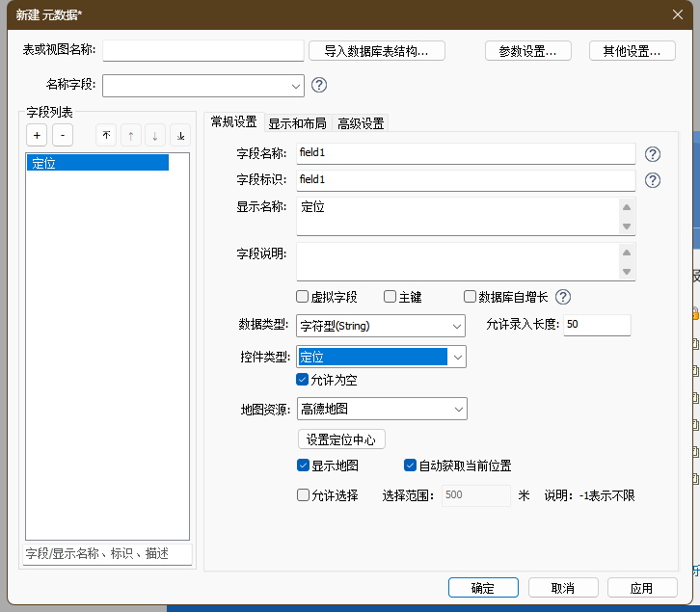Move the selected field down one
Image resolution: width=700 pixels, height=612 pixels.
tap(155, 136)
